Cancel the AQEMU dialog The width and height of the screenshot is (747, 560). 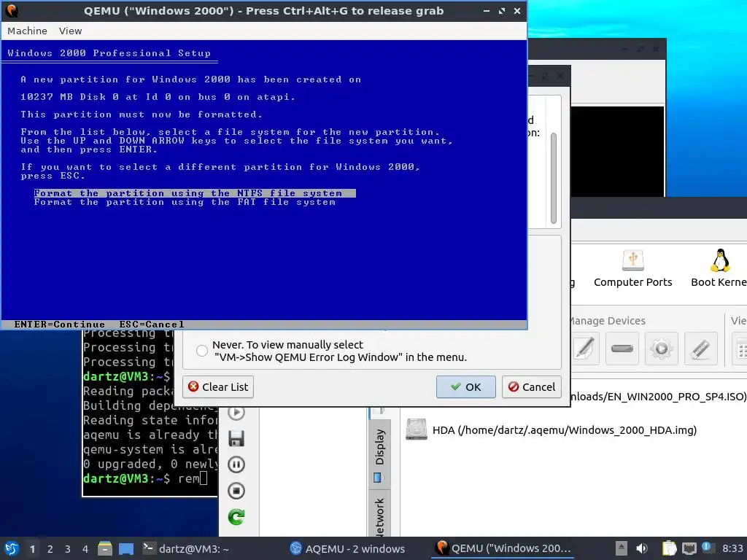532,386
